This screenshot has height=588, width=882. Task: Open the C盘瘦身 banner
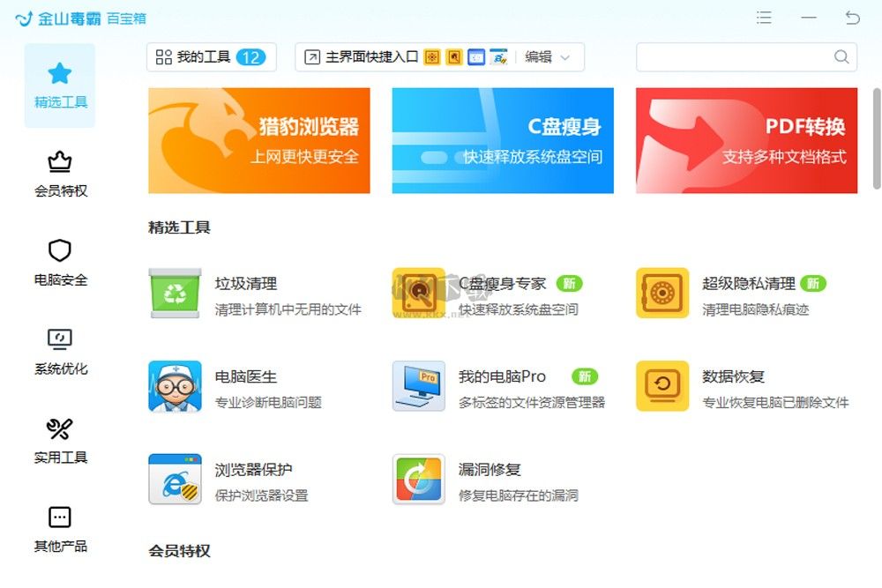[x=502, y=139]
